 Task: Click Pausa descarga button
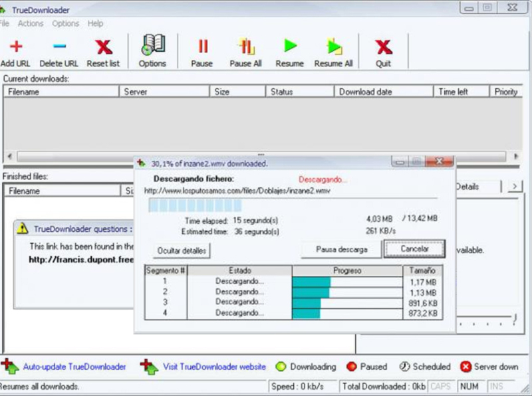pyautogui.click(x=341, y=250)
